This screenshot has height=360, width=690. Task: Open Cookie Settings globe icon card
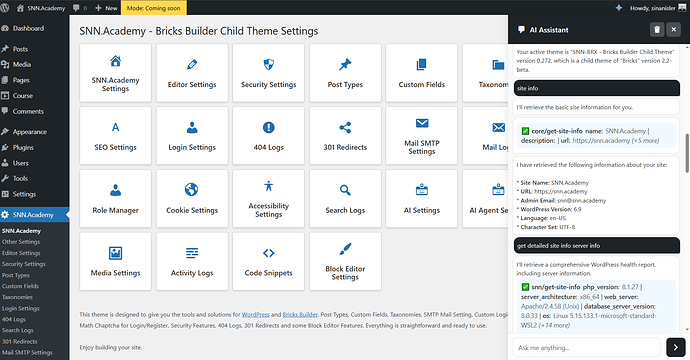click(192, 198)
